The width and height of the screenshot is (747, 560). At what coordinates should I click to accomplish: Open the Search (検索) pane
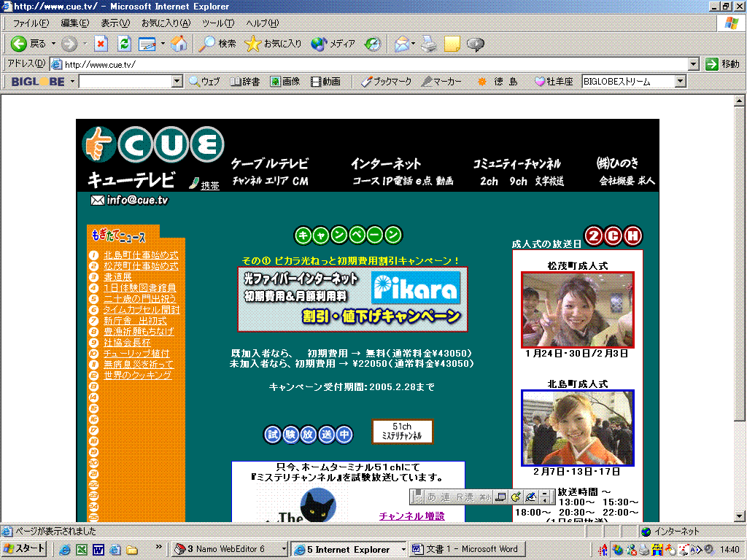[x=217, y=44]
